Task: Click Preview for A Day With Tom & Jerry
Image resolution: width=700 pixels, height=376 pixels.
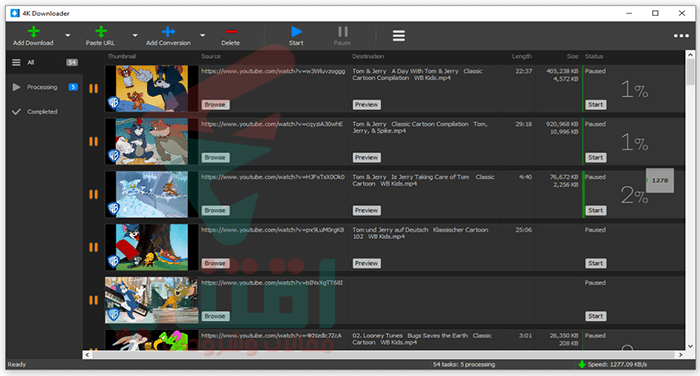Action: click(x=367, y=104)
